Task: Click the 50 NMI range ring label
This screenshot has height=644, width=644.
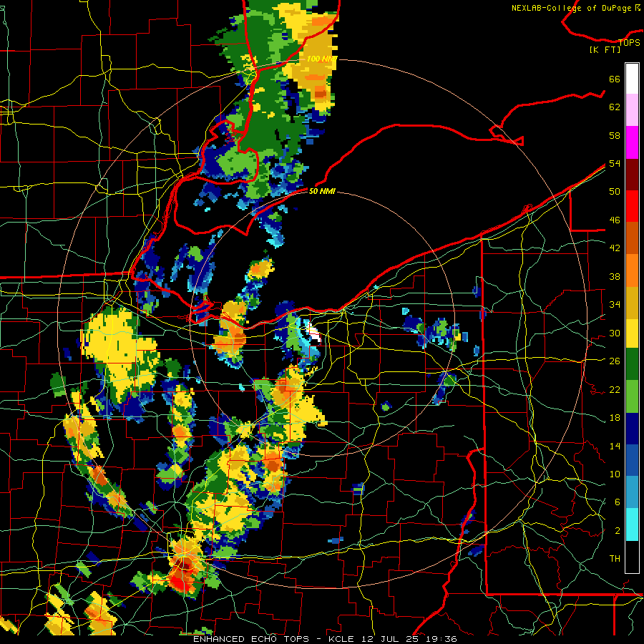Action: click(x=322, y=191)
